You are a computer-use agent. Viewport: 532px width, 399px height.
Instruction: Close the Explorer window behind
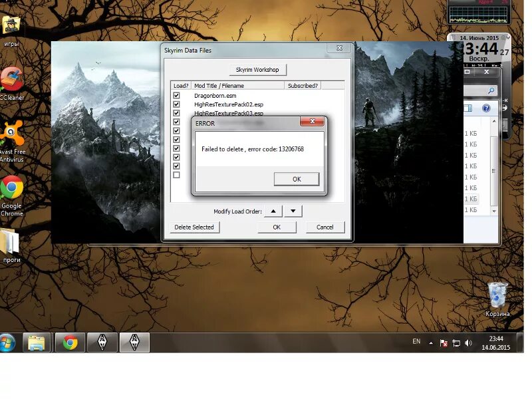pos(487,72)
